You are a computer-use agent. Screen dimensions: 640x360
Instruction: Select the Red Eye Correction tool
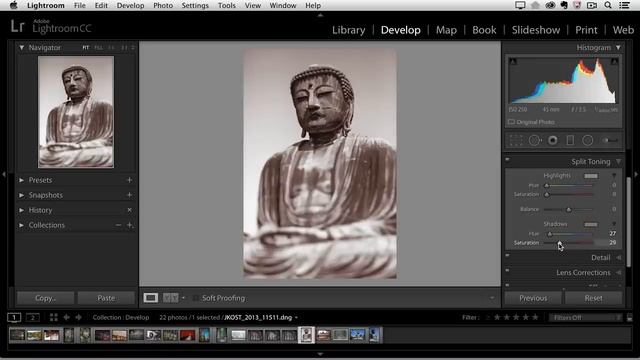553,140
